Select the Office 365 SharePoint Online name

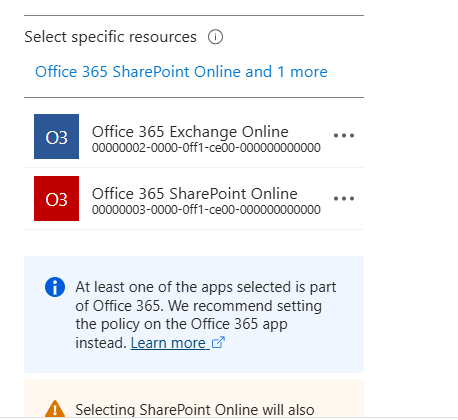coord(195,194)
